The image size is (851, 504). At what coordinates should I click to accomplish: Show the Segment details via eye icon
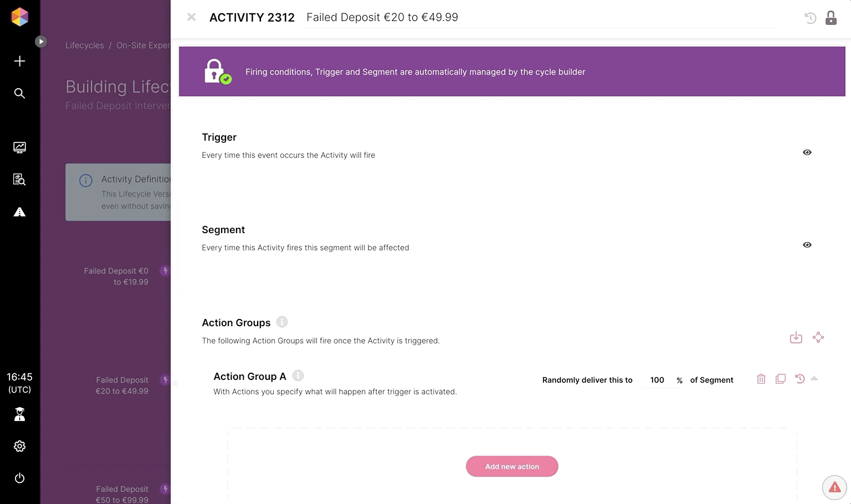[807, 245]
